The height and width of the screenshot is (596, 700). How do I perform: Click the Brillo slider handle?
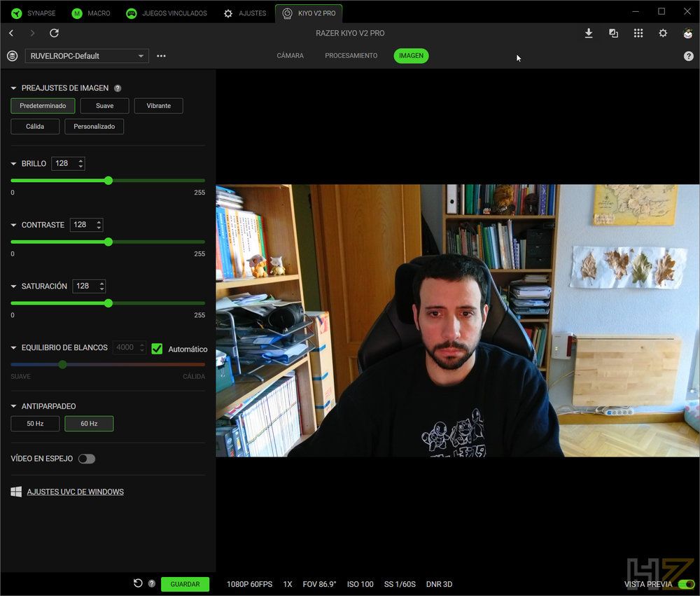[x=108, y=181]
